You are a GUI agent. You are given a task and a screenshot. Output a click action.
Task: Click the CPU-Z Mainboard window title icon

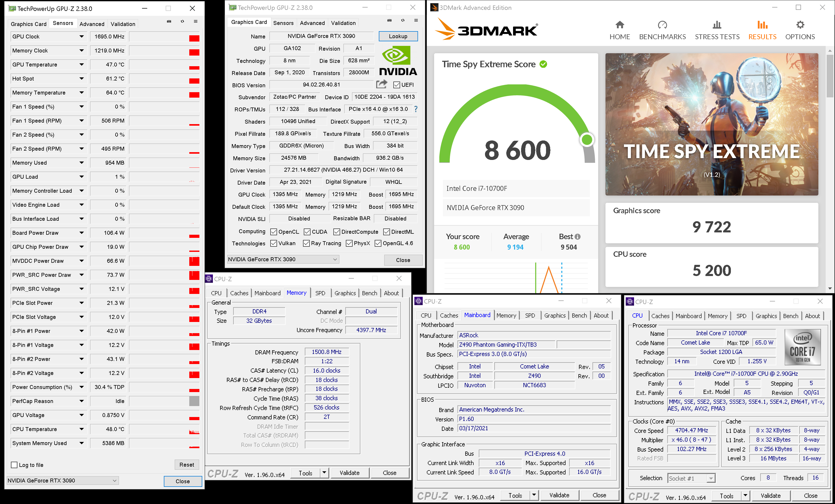419,301
